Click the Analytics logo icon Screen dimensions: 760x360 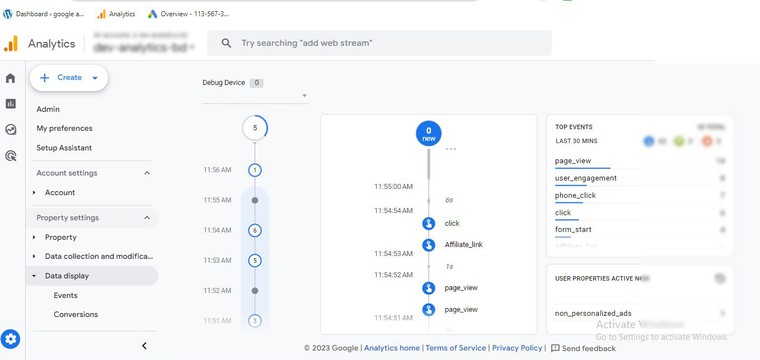11,44
